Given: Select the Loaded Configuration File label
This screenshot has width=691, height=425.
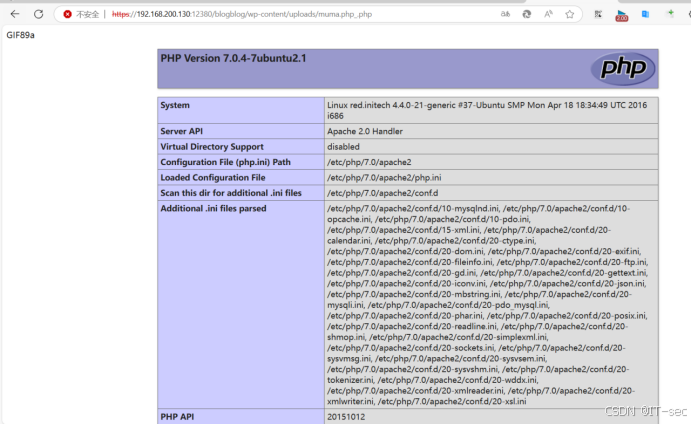Looking at the screenshot, I should click(213, 177).
